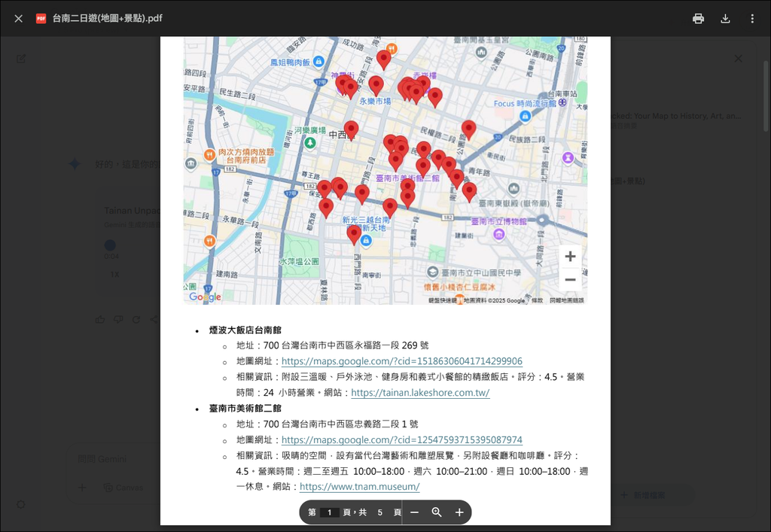Open Gemini settings gear icon
The width and height of the screenshot is (771, 532).
20,504
